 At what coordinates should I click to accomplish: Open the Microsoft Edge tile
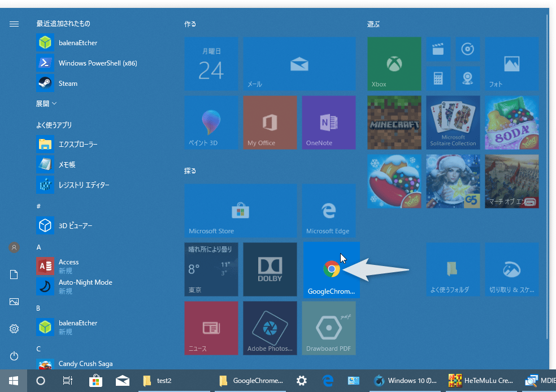[x=329, y=211]
